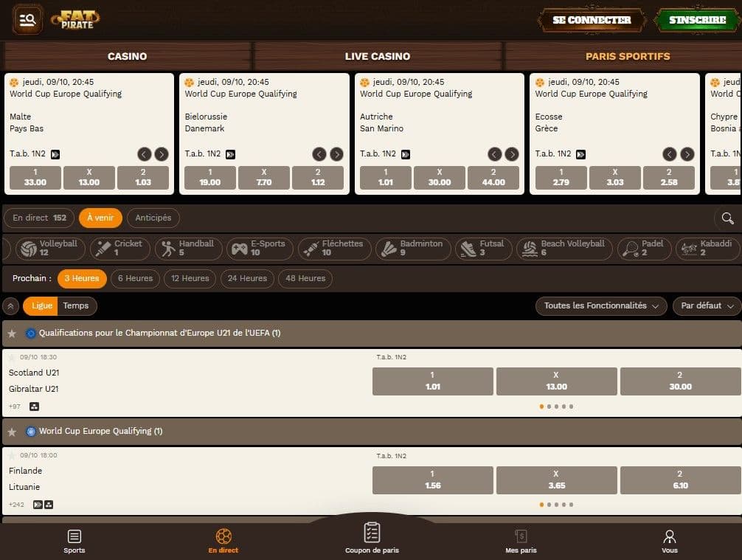Screen dimensions: 742x560
Task: Favorite the Scotland U21 match star
Action: coord(12,357)
